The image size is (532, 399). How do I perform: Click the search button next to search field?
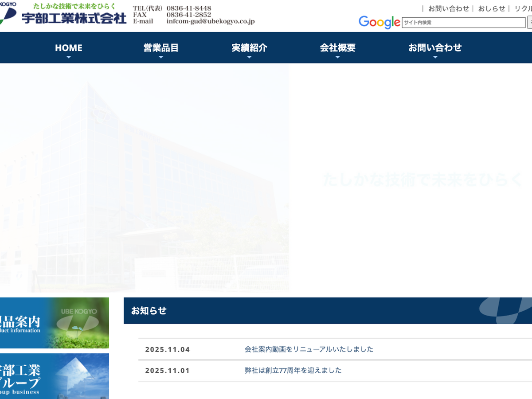coord(529,23)
